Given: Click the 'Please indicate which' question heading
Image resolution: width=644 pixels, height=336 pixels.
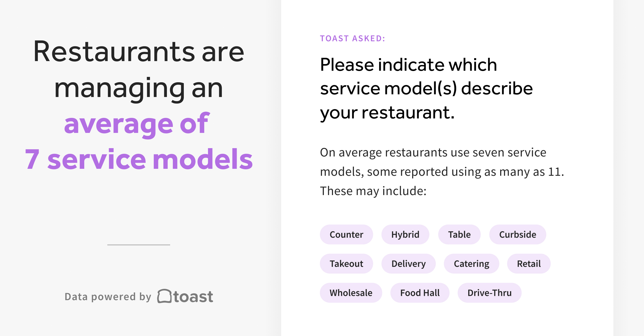Looking at the screenshot, I should (408, 65).
